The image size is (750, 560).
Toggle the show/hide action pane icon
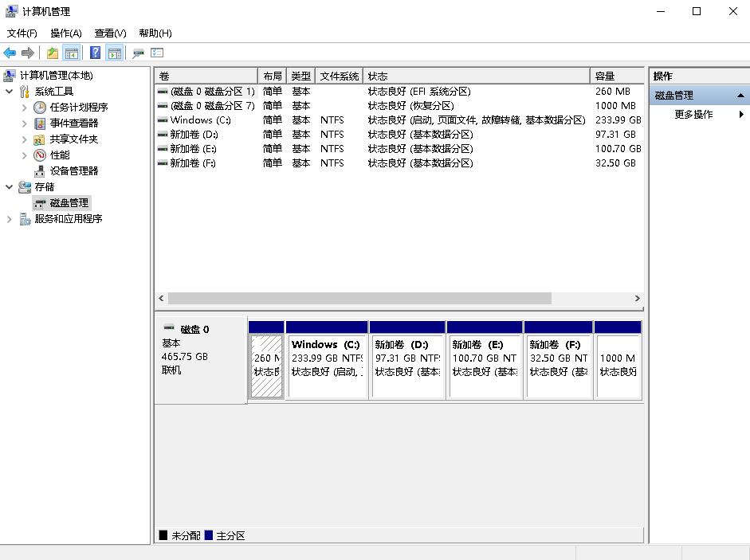click(115, 53)
